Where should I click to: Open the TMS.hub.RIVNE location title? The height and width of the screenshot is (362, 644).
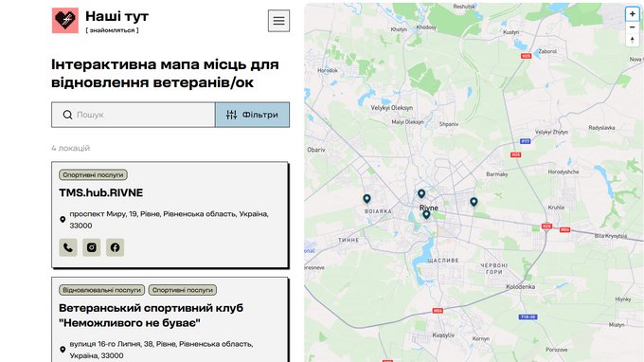coord(101,192)
